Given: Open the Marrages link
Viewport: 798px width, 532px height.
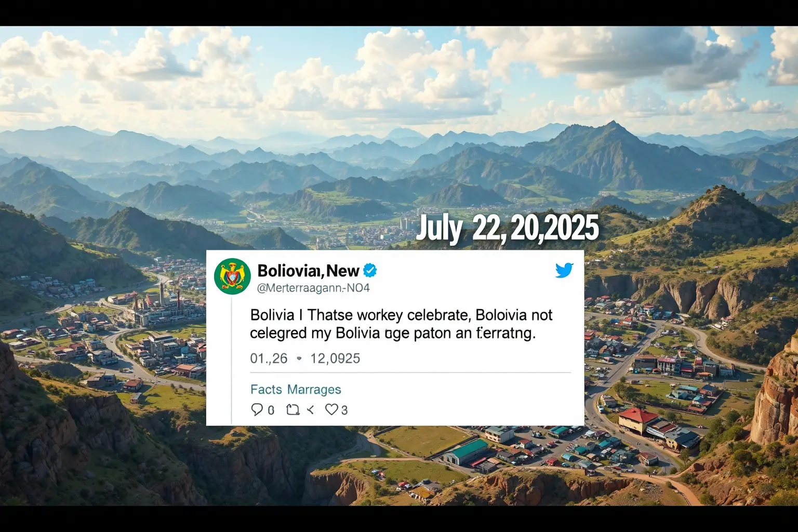Looking at the screenshot, I should pyautogui.click(x=314, y=389).
